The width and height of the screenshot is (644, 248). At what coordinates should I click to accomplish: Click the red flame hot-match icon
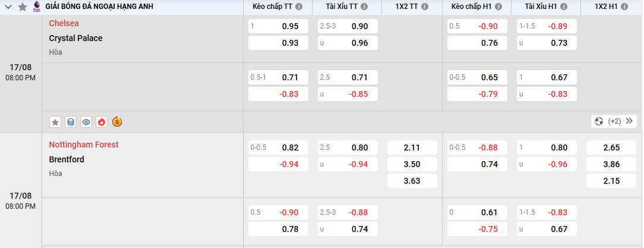click(102, 122)
